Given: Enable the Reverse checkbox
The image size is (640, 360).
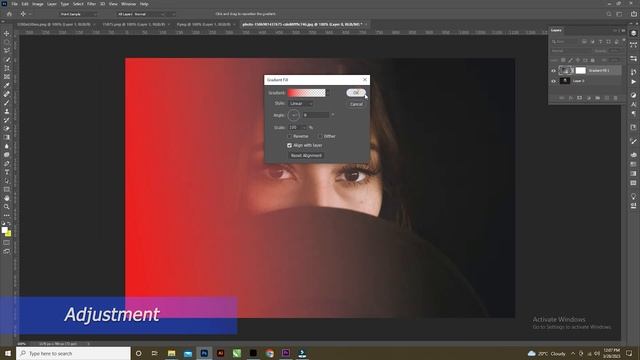Looking at the screenshot, I should pyautogui.click(x=289, y=136).
